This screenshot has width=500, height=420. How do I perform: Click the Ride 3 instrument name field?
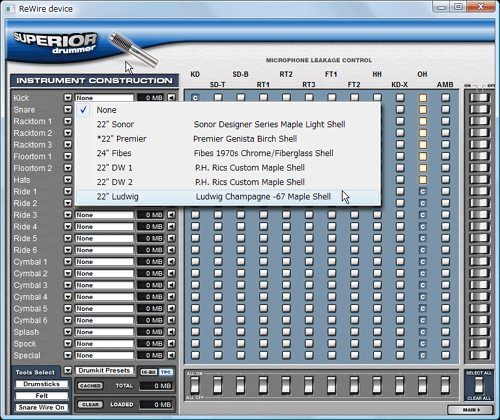pos(104,215)
